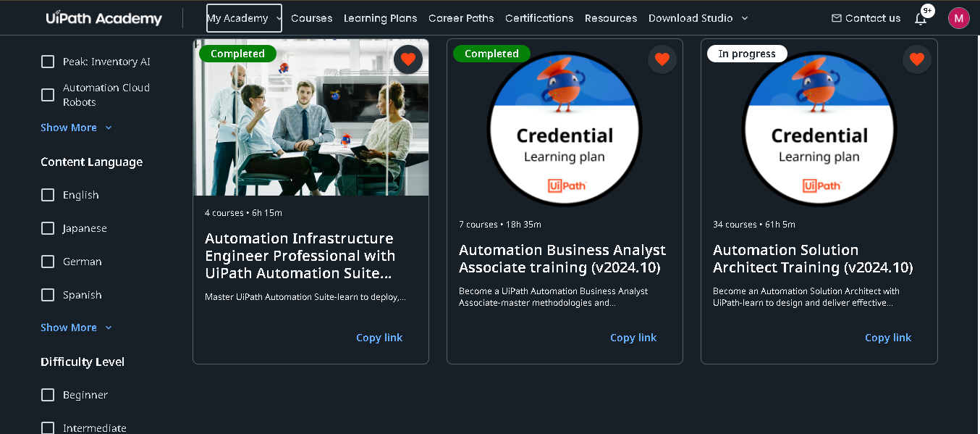Expand the My Academy dropdown

point(244,18)
